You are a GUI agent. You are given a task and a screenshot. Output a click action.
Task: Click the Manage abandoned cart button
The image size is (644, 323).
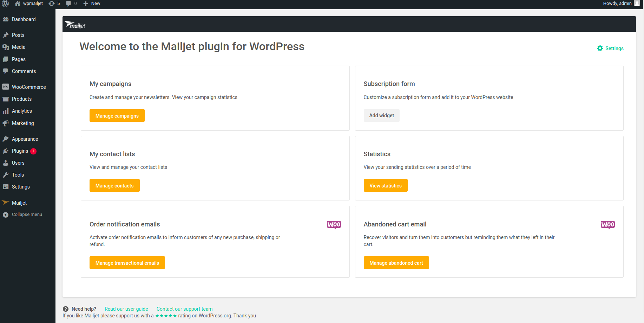(x=396, y=263)
